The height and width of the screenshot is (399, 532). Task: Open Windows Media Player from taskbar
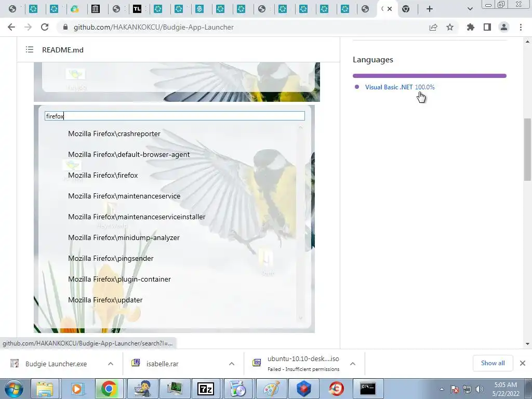(x=77, y=389)
